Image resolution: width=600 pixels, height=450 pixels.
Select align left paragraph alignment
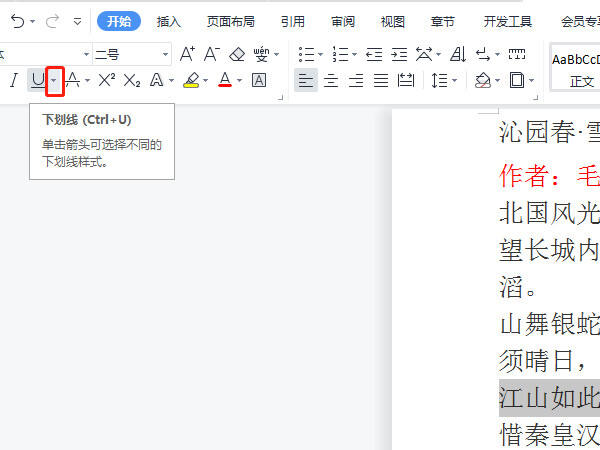tap(306, 80)
